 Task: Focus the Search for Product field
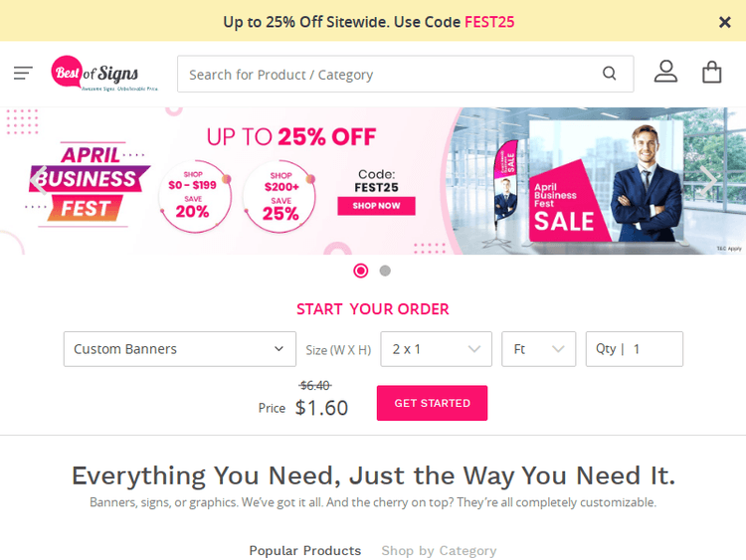pos(388,75)
